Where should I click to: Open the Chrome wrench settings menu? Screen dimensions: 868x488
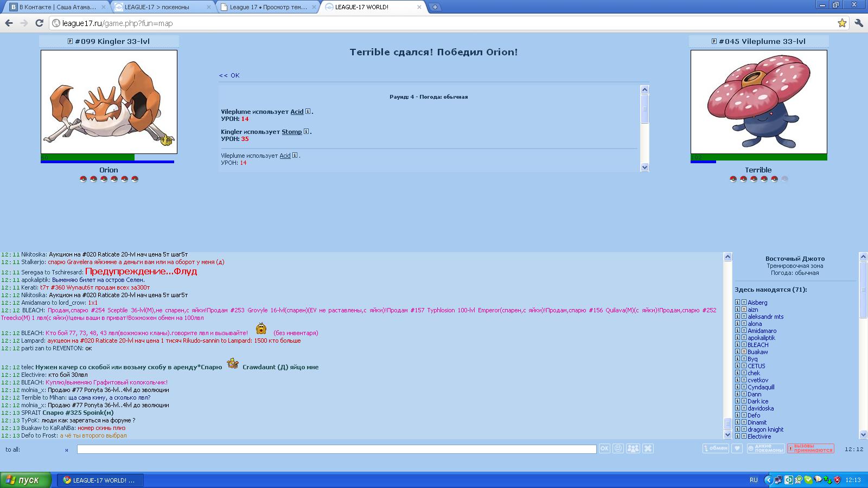coord(858,23)
